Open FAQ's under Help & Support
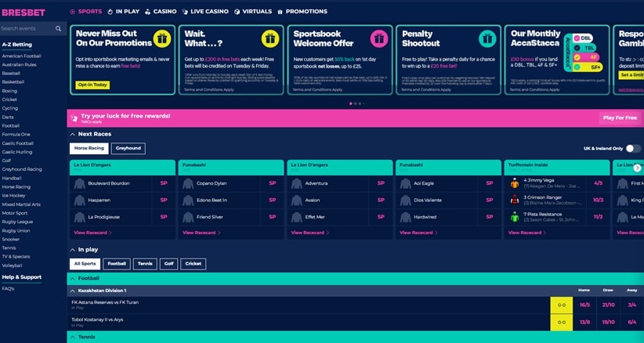The image size is (644, 343). click(x=8, y=288)
